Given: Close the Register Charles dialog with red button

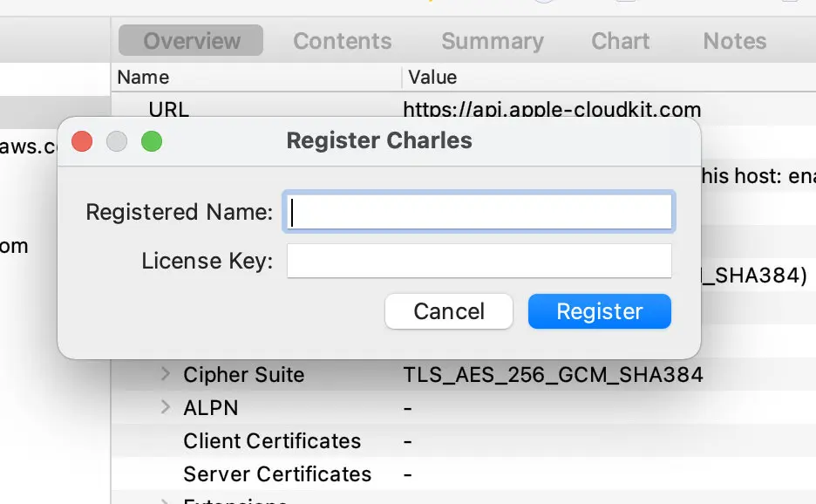Looking at the screenshot, I should coord(82,141).
